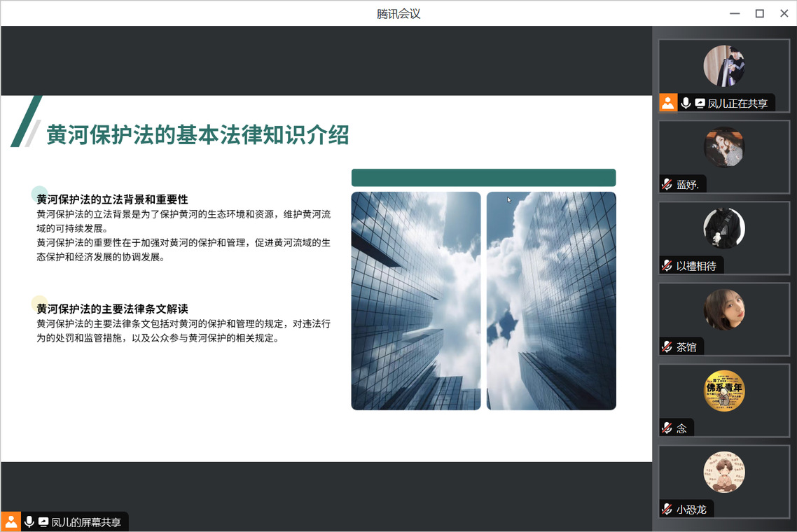Screen dimensions: 797x532
Task: Maximize the 腾讯会议 window
Action: [759, 13]
